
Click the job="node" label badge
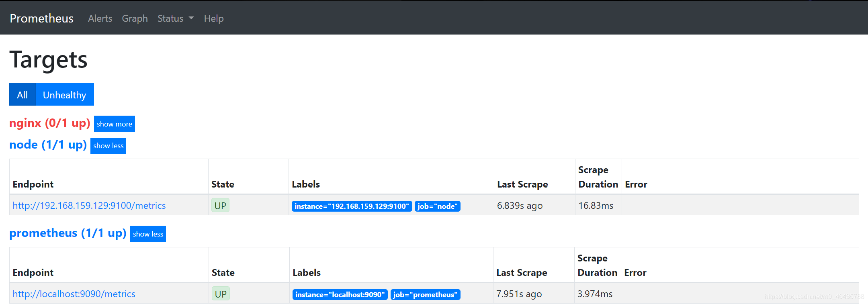(438, 206)
